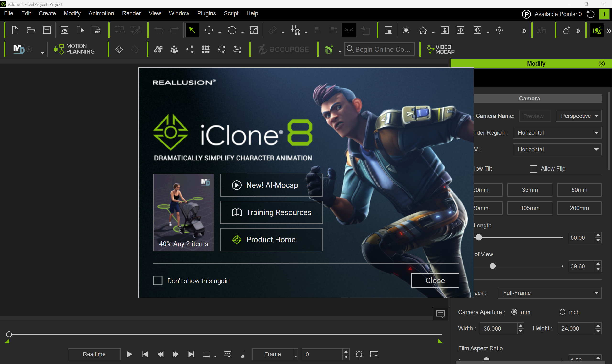Expand the Rotate tool dropdown arrow
This screenshot has height=364, width=612.
[242, 32]
